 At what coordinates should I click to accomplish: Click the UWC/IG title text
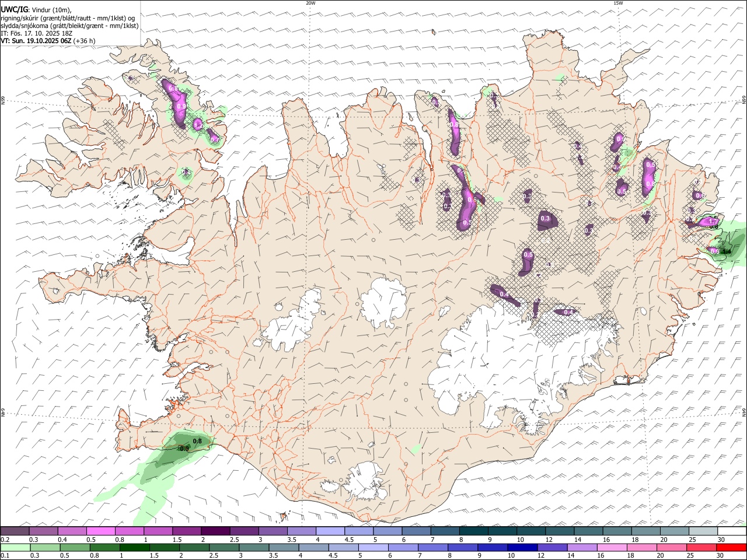pyautogui.click(x=13, y=9)
